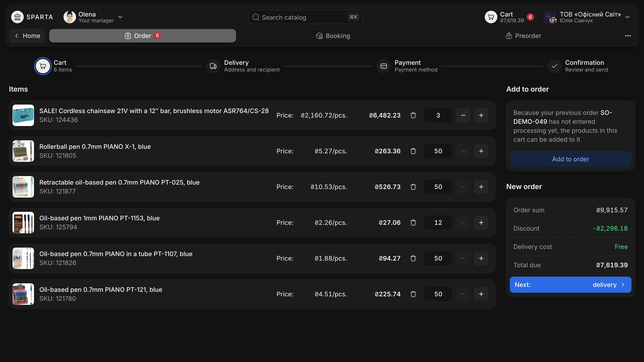Increase quantity of Oil-based pen PT-1107
644x362 pixels.
481,258
